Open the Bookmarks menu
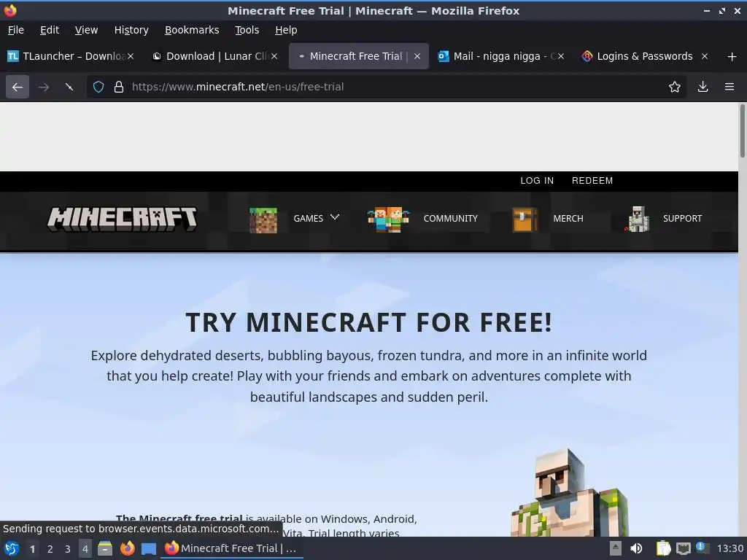This screenshot has width=747, height=560. [x=192, y=30]
